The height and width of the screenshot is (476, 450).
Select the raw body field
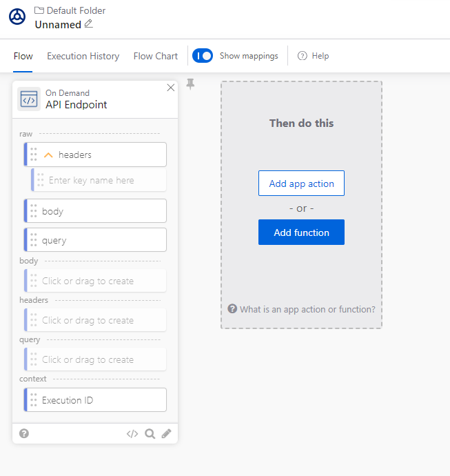click(95, 211)
